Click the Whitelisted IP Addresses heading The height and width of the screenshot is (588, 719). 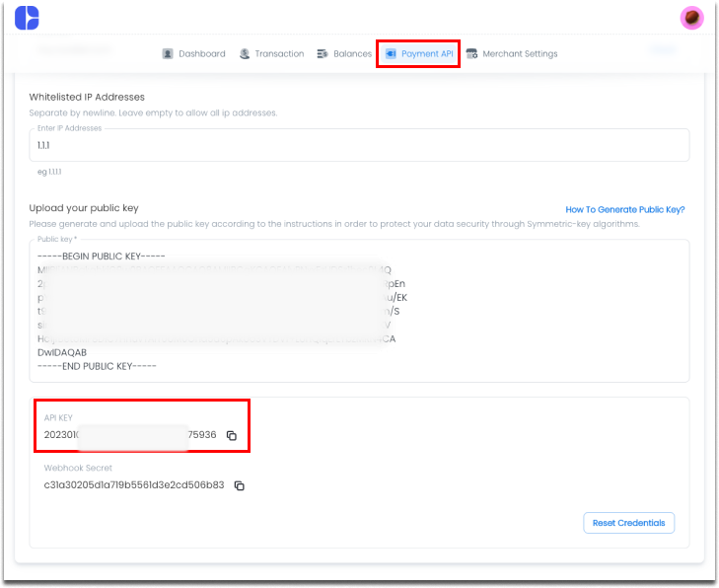point(87,98)
